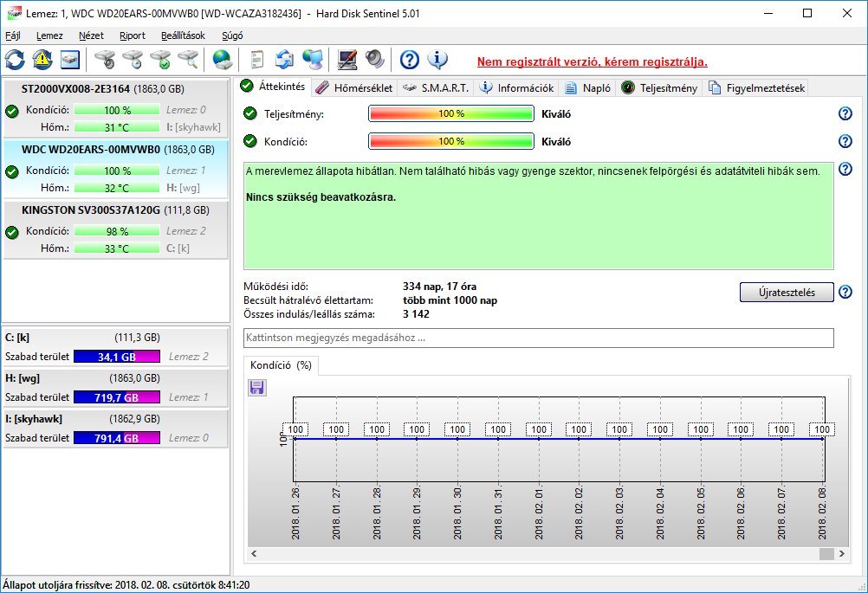Open the Riport menu
868x593 pixels.
(133, 35)
